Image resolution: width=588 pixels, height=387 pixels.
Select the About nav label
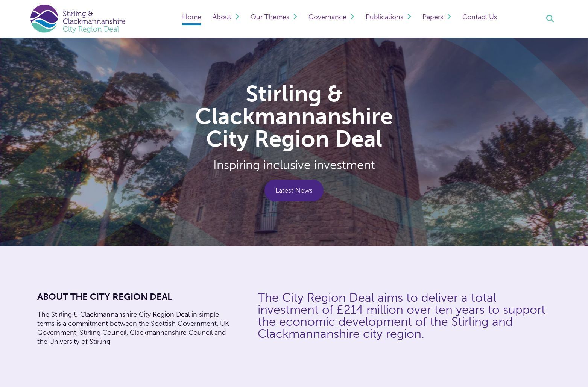pyautogui.click(x=222, y=17)
